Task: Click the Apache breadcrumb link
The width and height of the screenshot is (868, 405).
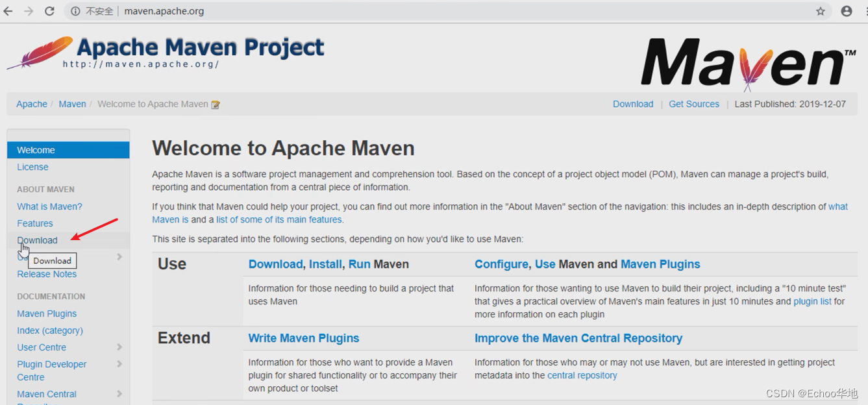Action: point(32,104)
